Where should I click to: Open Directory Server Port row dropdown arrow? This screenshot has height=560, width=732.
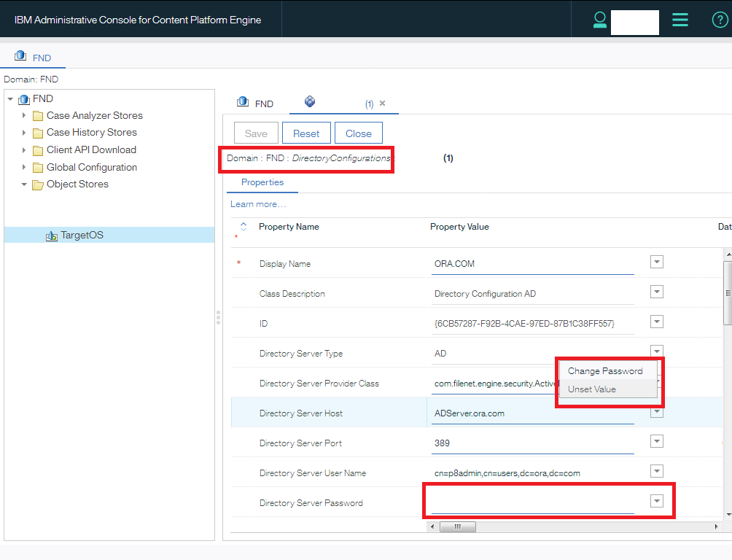tap(656, 441)
